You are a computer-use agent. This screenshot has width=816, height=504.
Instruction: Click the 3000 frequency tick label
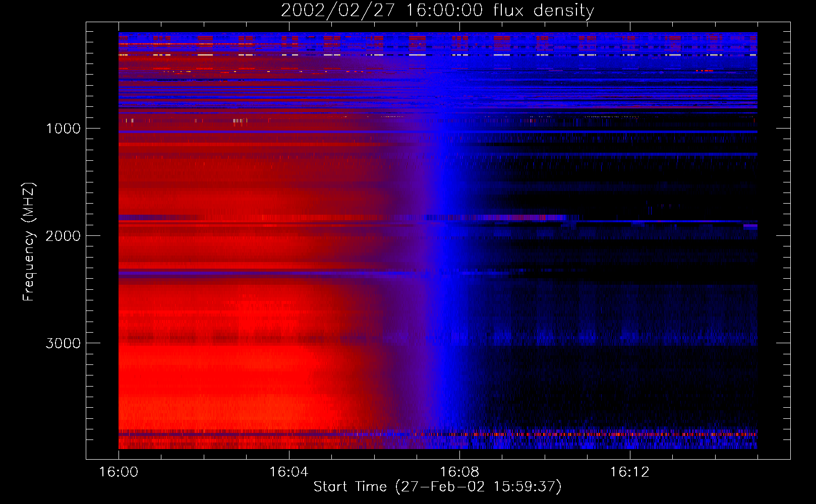click(x=63, y=343)
